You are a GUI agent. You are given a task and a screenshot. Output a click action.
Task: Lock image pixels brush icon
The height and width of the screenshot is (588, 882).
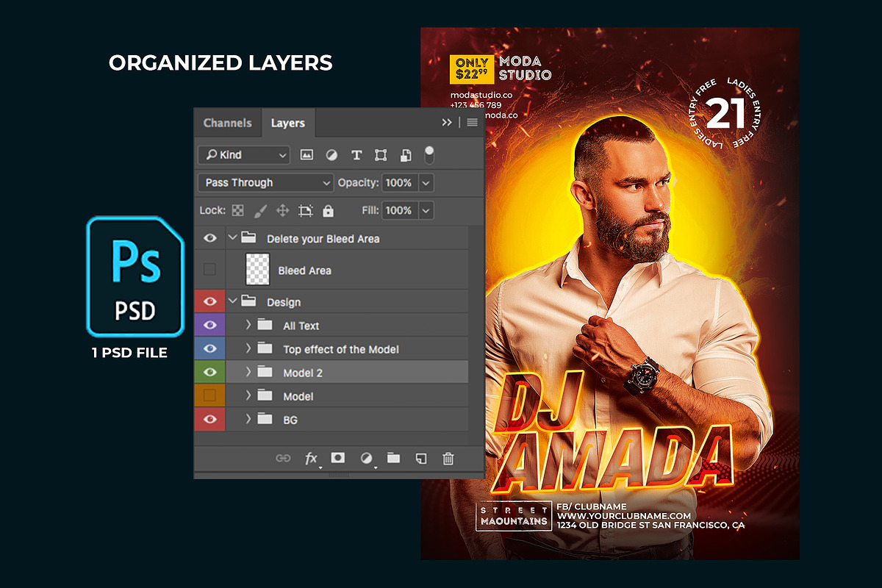pyautogui.click(x=260, y=211)
